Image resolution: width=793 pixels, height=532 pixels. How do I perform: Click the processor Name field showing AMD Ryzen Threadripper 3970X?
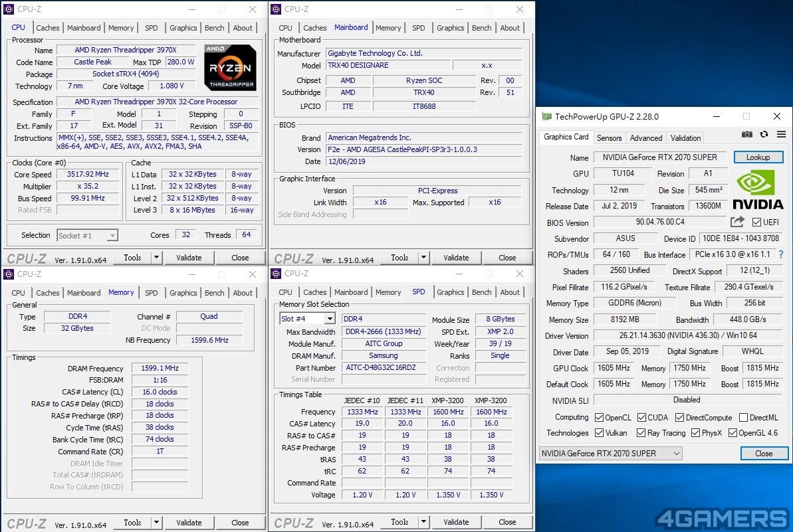(x=126, y=50)
